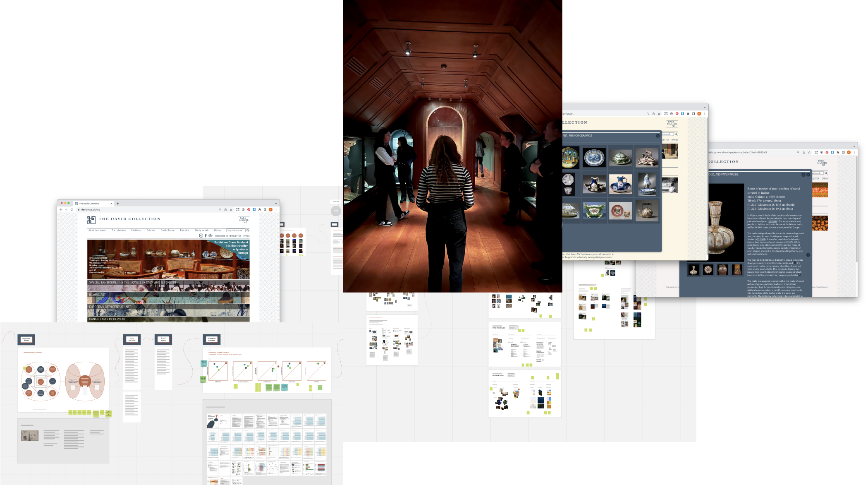Open the Special Exhibition traveller banner
The width and height of the screenshot is (868, 485).
pyautogui.click(x=168, y=286)
